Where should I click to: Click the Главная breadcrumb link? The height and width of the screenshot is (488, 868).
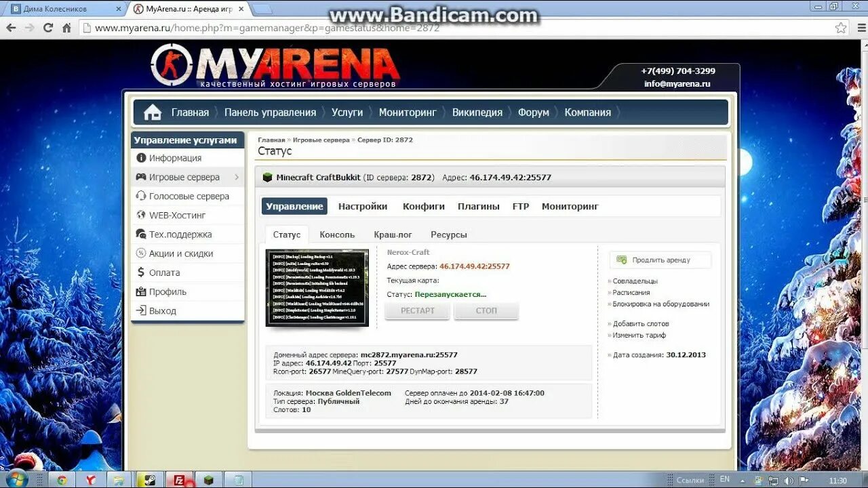271,140
